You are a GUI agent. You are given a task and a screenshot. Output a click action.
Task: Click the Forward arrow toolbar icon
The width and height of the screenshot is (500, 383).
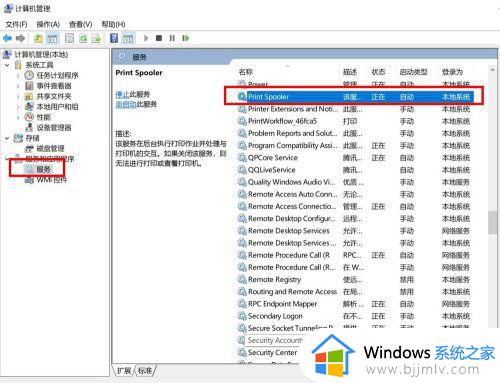click(20, 38)
